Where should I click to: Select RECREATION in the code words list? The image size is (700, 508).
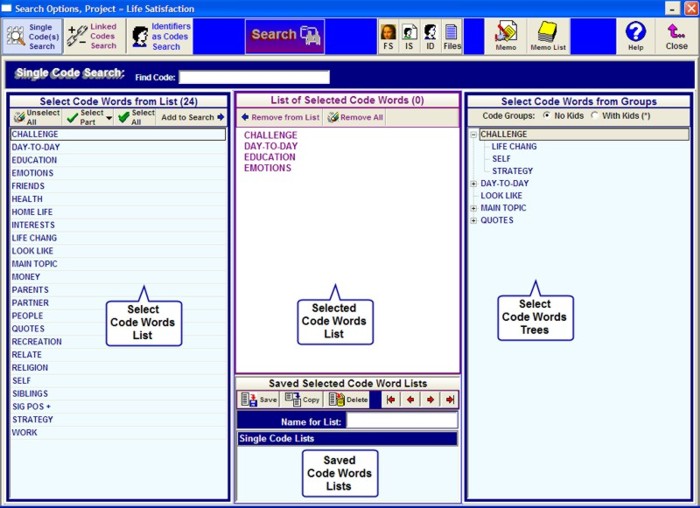tap(37, 342)
